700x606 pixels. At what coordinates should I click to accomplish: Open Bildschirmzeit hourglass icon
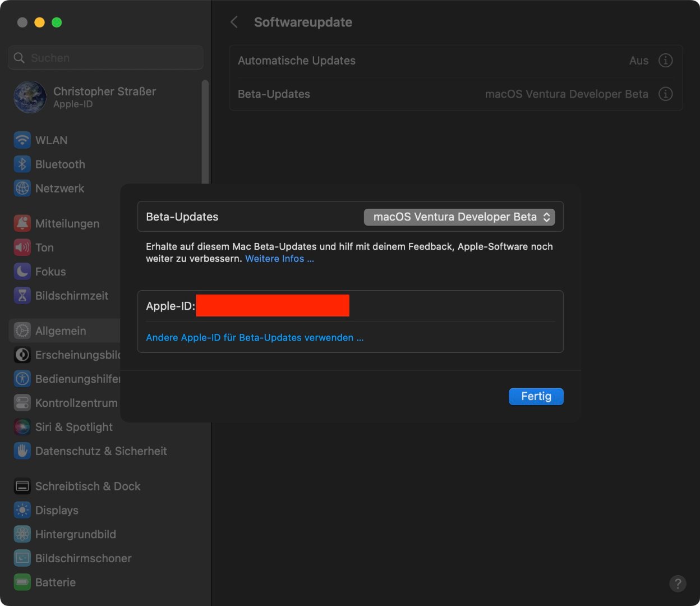pyautogui.click(x=22, y=296)
